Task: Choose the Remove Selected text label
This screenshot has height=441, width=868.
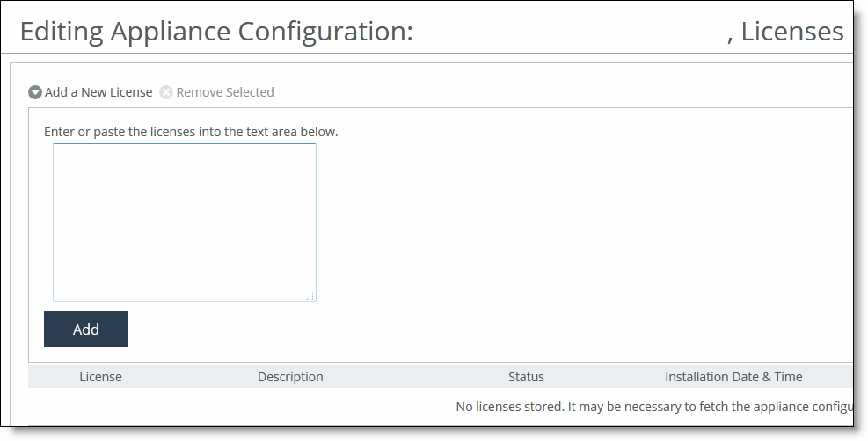Action: tap(225, 92)
